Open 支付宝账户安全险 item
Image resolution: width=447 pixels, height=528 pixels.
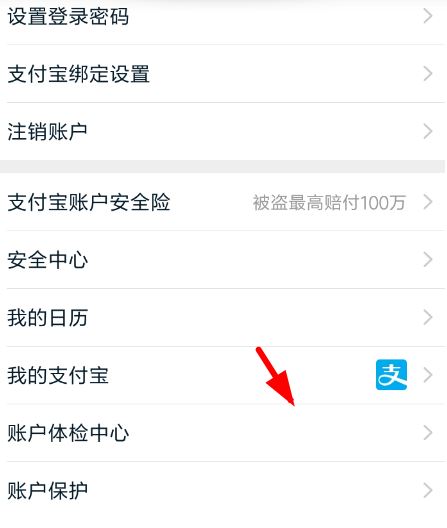click(x=223, y=202)
